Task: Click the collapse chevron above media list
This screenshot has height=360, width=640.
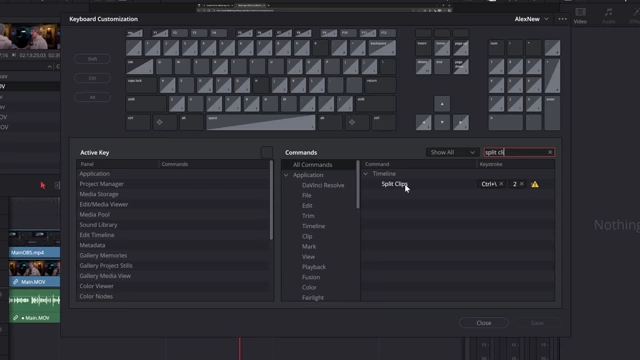Action: pos(49,67)
